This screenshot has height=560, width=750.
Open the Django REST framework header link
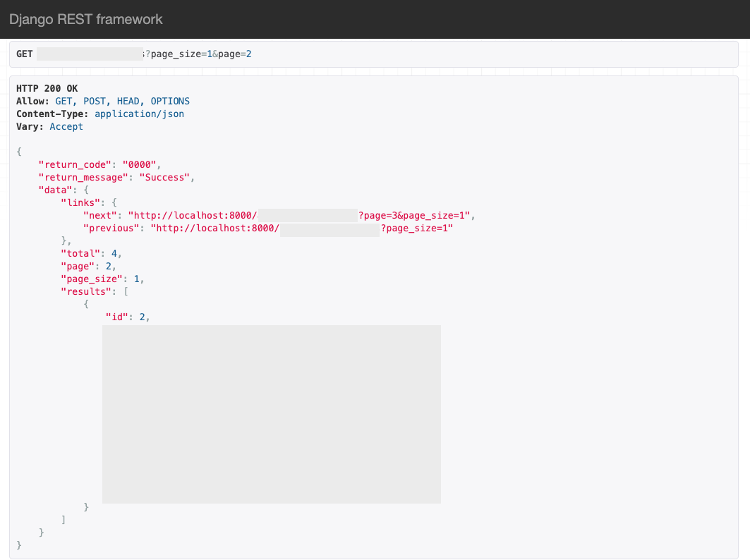coord(85,19)
